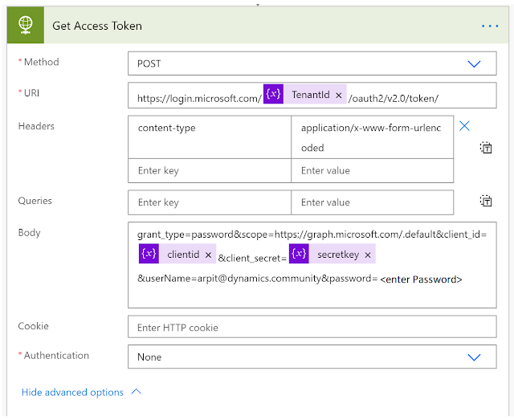The image size is (514, 420).
Task: Remove the clientid token from Body
Action: coord(208,255)
